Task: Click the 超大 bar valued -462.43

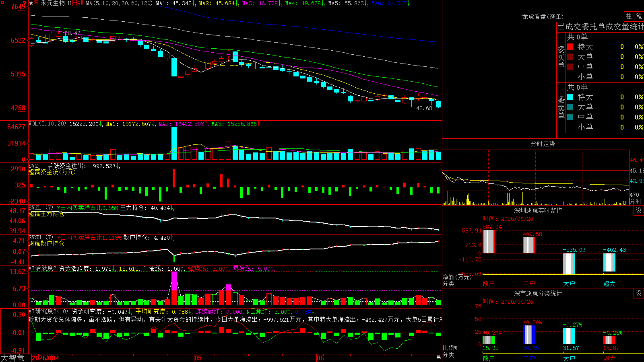Action: [609, 262]
